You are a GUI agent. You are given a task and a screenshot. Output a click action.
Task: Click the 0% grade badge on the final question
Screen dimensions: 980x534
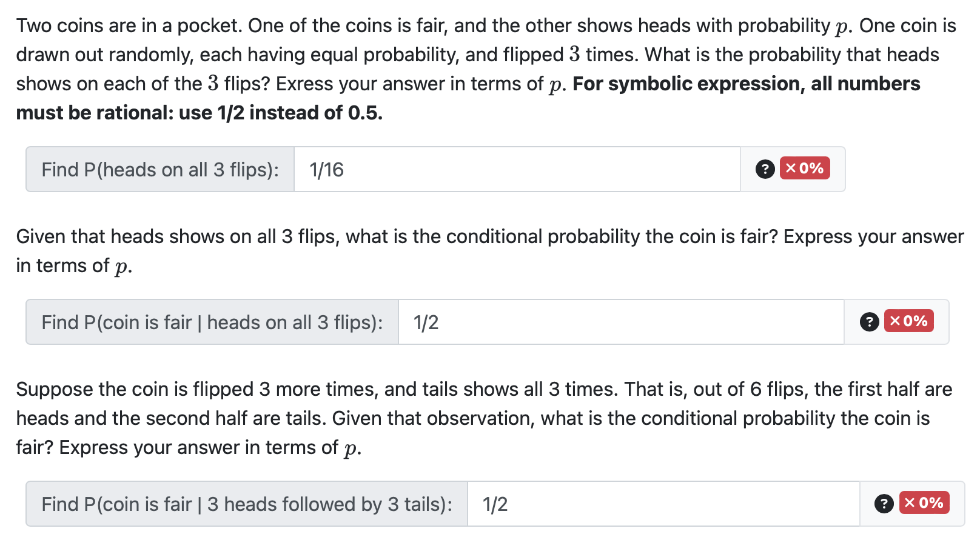pos(924,503)
